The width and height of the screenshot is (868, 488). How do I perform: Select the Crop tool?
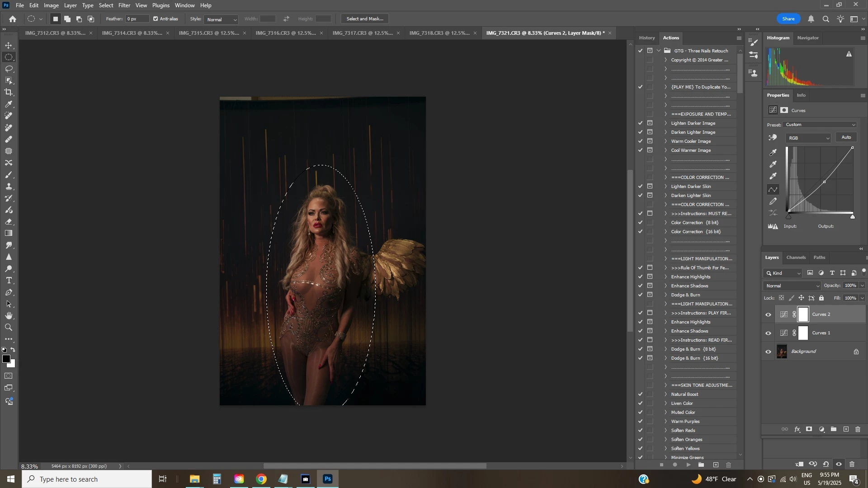pos(9,93)
